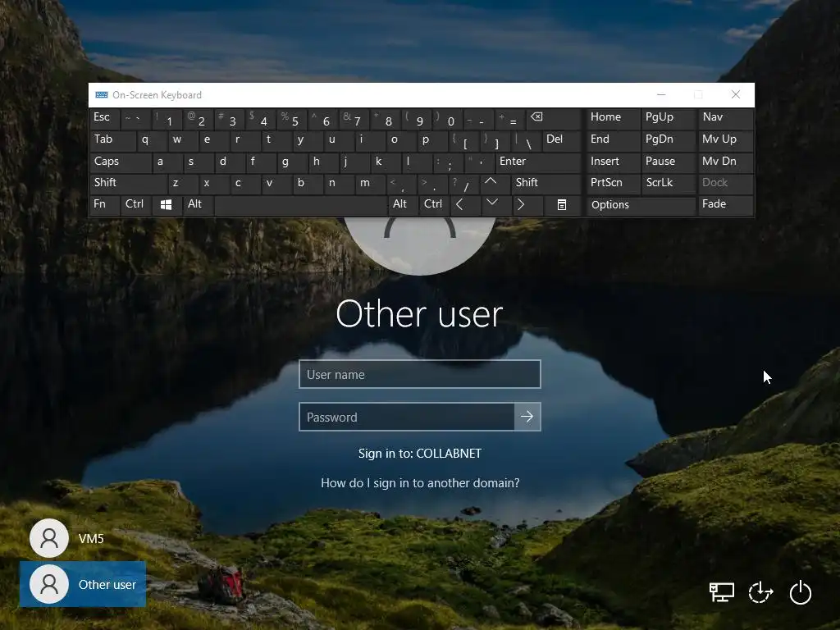Screen dimensions: 840x630
Task: Toggle the Caps lock key
Action: pyautogui.click(x=121, y=162)
